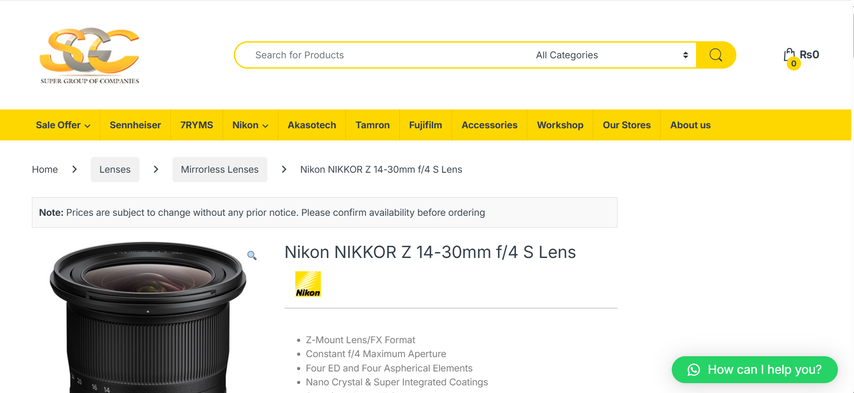Click the SGC Super Group of Companies logo

click(89, 56)
